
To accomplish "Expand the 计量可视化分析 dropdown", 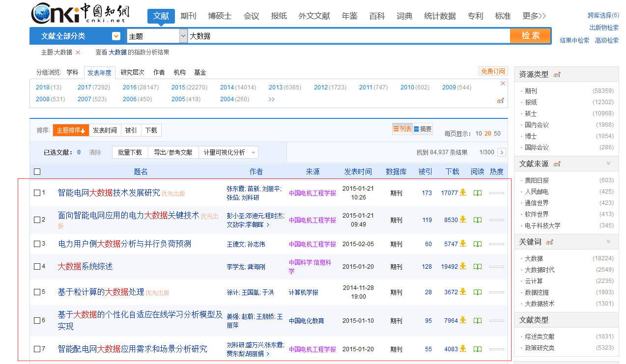I will [x=254, y=153].
